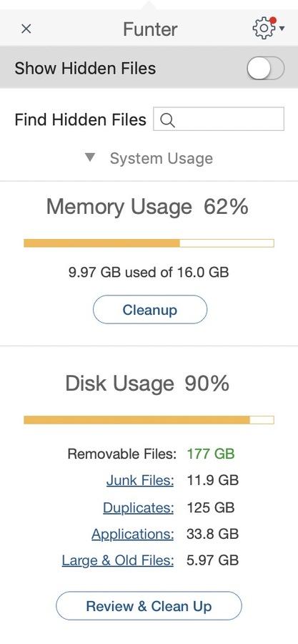Click the Review & Clean Up button
The width and height of the screenshot is (298, 644).
(149, 606)
